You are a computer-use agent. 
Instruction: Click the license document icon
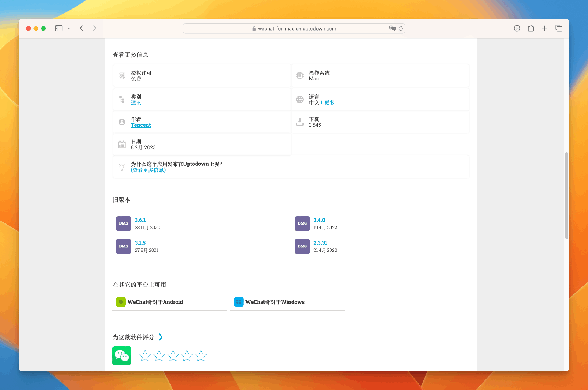point(122,76)
